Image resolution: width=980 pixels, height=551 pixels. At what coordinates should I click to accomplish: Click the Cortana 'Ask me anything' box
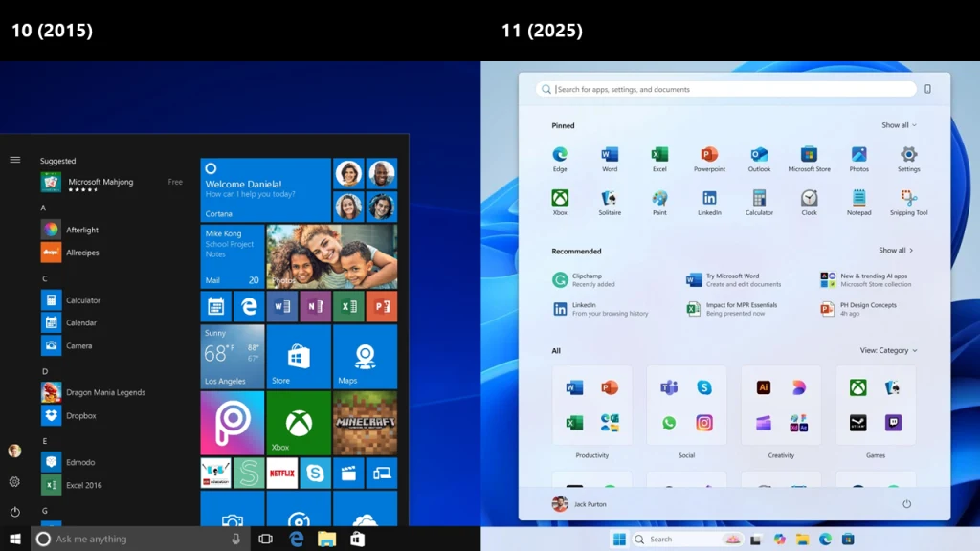[x=141, y=539]
